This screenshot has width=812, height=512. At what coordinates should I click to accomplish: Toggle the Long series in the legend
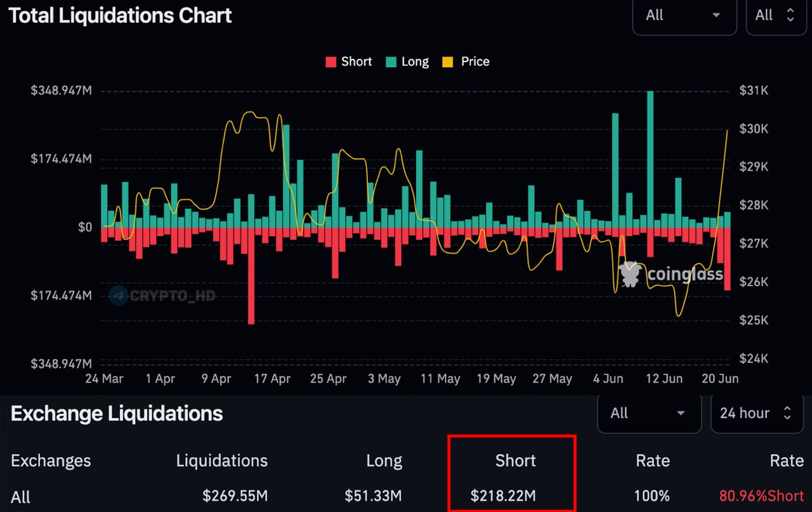click(x=407, y=62)
